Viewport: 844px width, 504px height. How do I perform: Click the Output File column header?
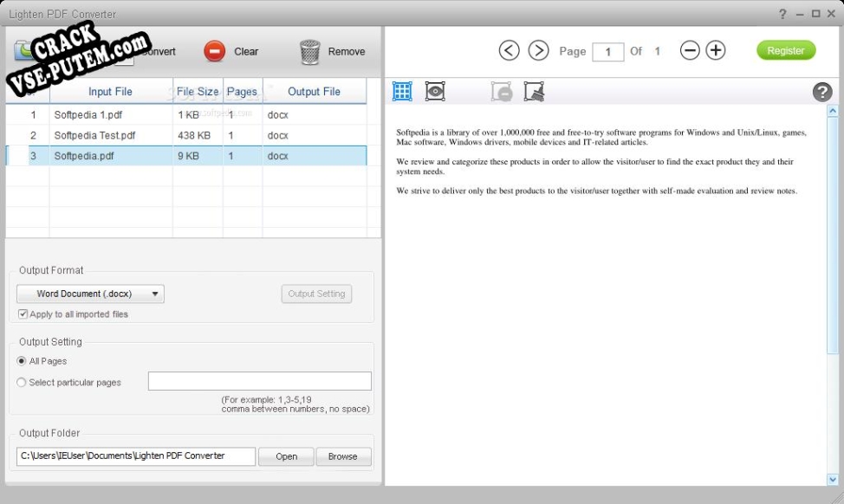315,92
